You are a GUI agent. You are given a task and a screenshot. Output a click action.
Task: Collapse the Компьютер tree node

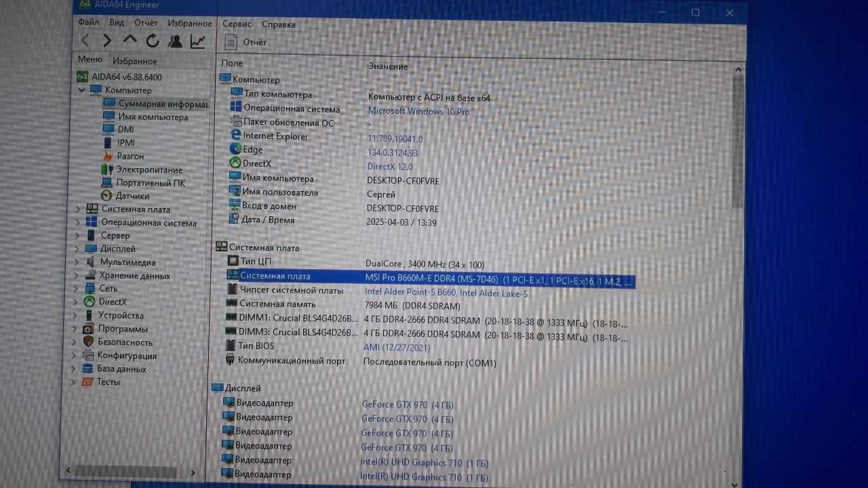pos(81,89)
